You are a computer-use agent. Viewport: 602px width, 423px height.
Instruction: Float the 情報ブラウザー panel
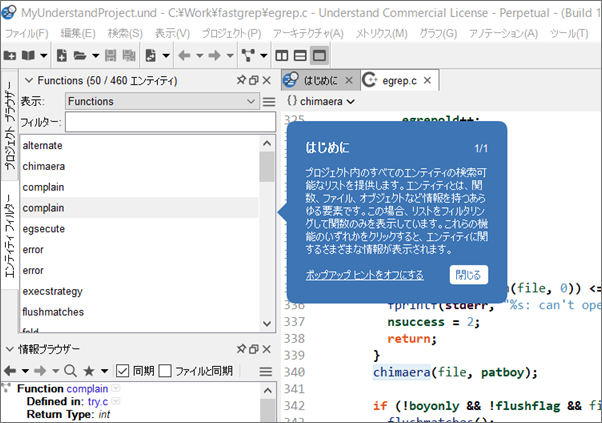coord(253,349)
